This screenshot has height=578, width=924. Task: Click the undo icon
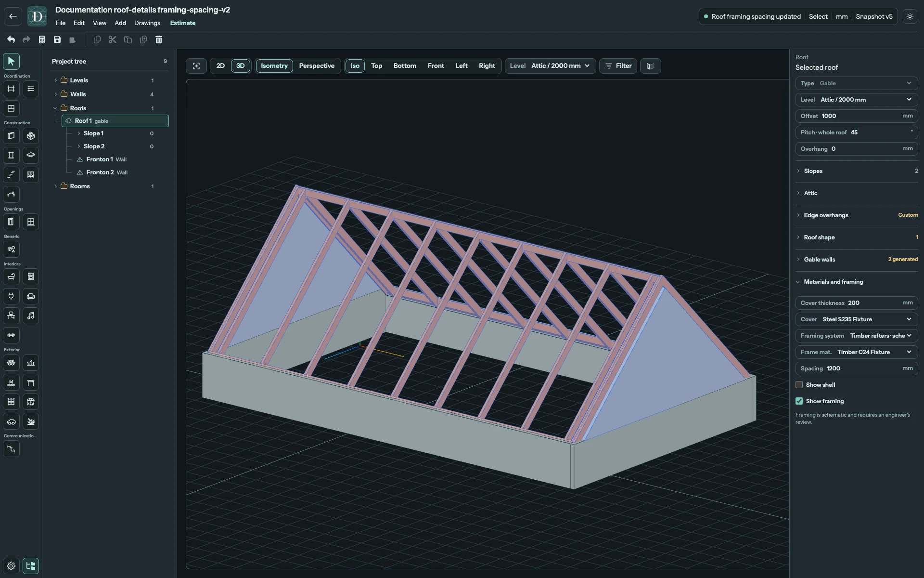[11, 39]
